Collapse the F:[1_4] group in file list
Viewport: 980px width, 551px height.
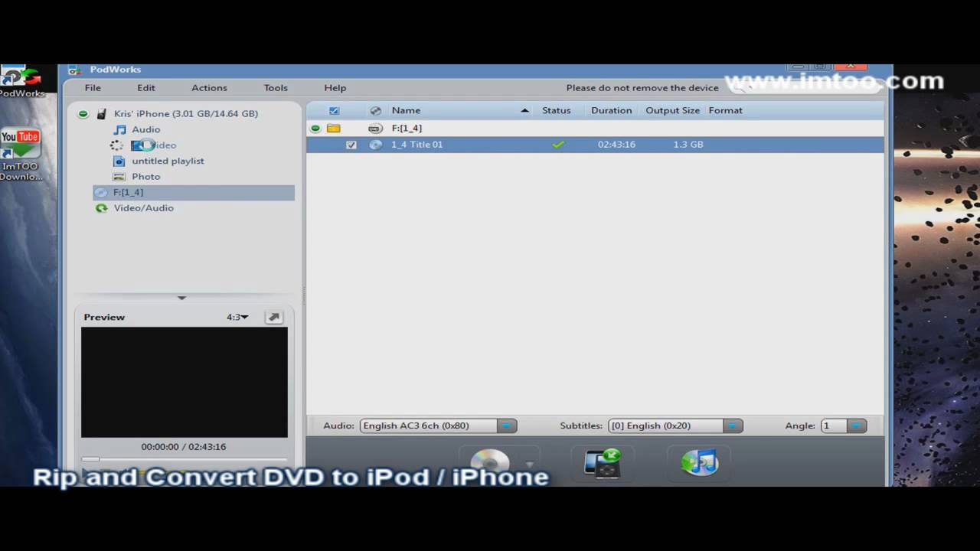click(x=315, y=129)
